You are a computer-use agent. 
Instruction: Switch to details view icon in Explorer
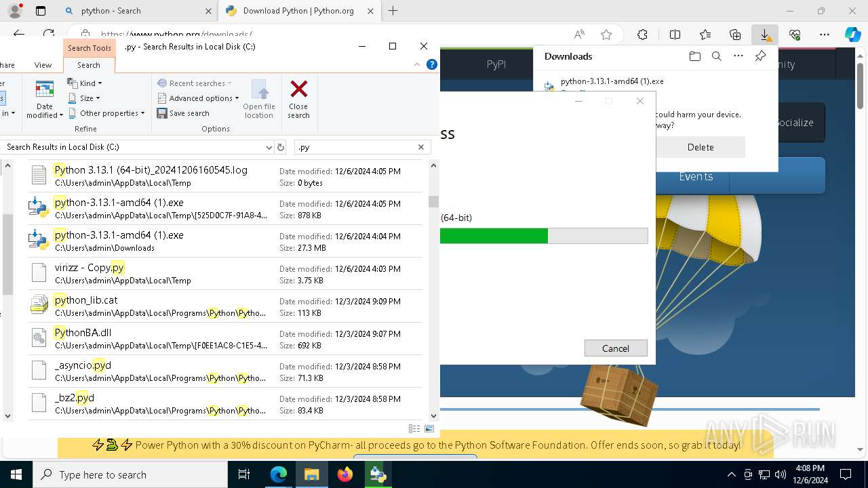(414, 429)
